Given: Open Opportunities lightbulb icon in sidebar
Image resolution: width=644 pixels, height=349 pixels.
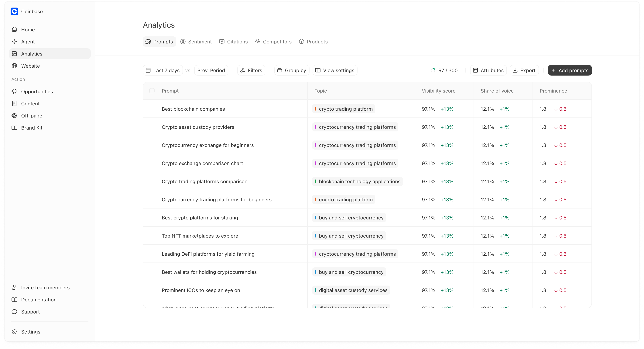Looking at the screenshot, I should click(15, 91).
